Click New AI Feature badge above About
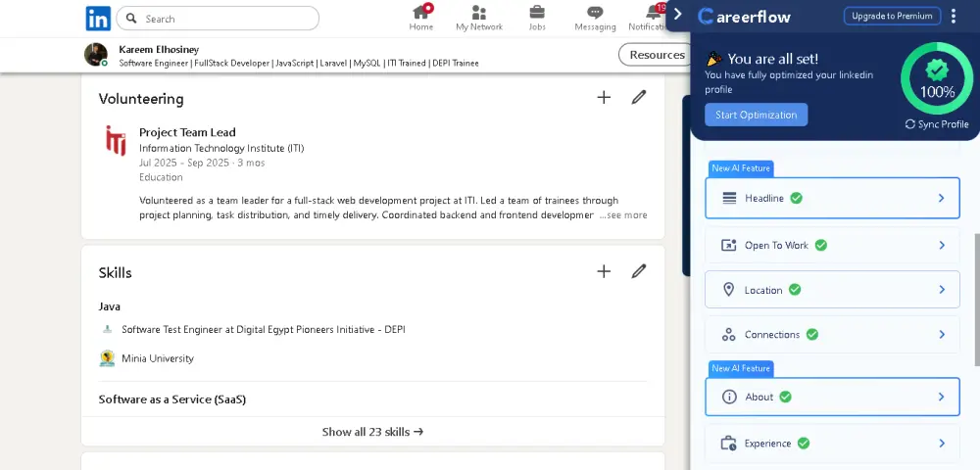This screenshot has height=470, width=980. pos(741,368)
